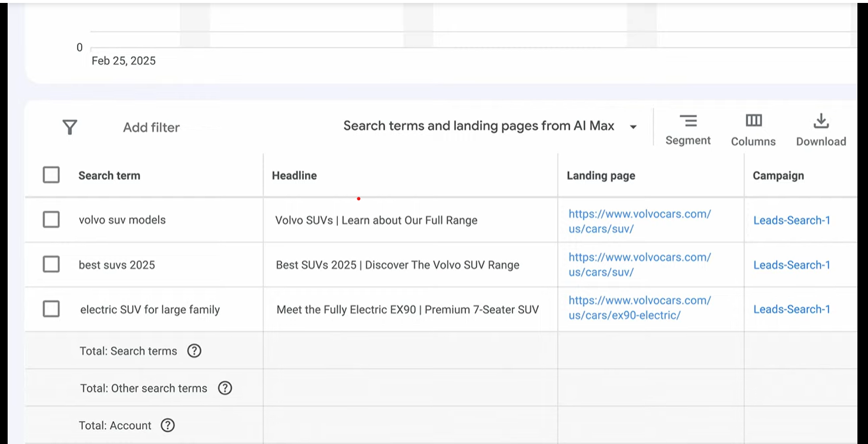Open Leads-Search-1 campaign in volvo suv models row
868x444 pixels.
point(792,220)
